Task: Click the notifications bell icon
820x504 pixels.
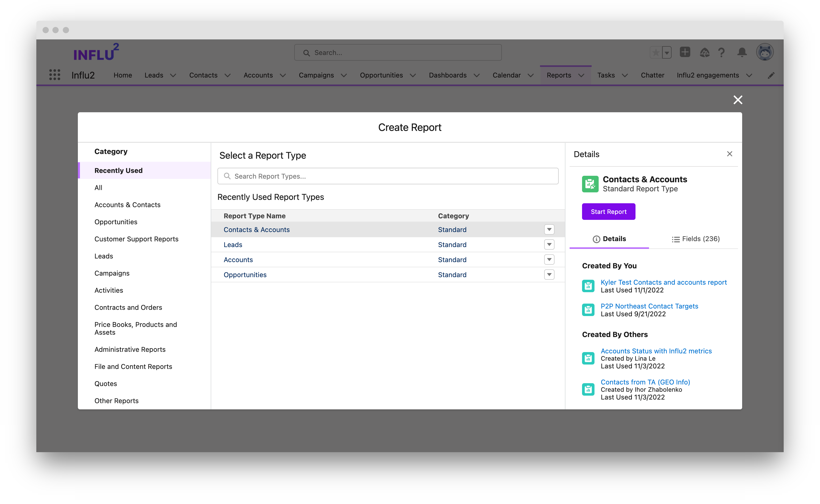Action: click(742, 52)
